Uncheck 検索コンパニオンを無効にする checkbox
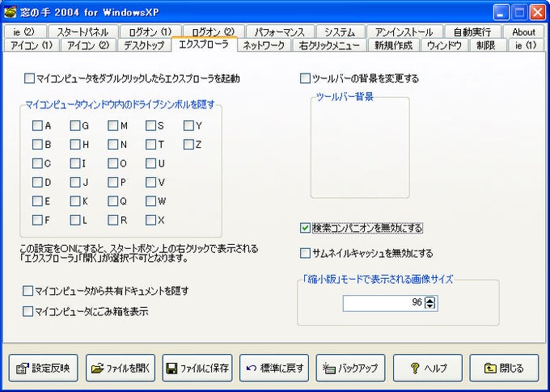This screenshot has height=392, width=550. (305, 228)
